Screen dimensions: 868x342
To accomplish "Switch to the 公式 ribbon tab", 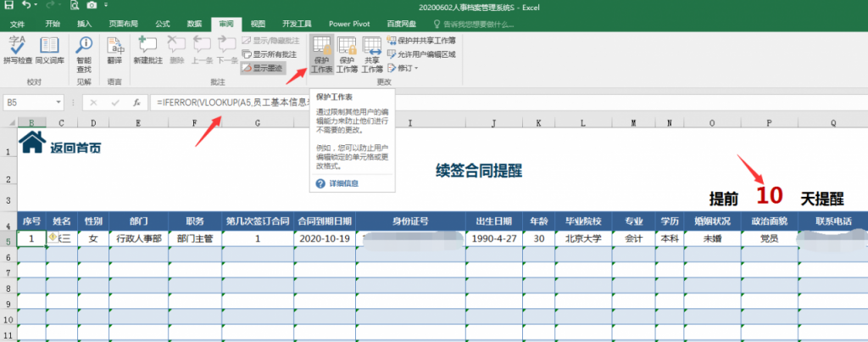I will tap(163, 25).
